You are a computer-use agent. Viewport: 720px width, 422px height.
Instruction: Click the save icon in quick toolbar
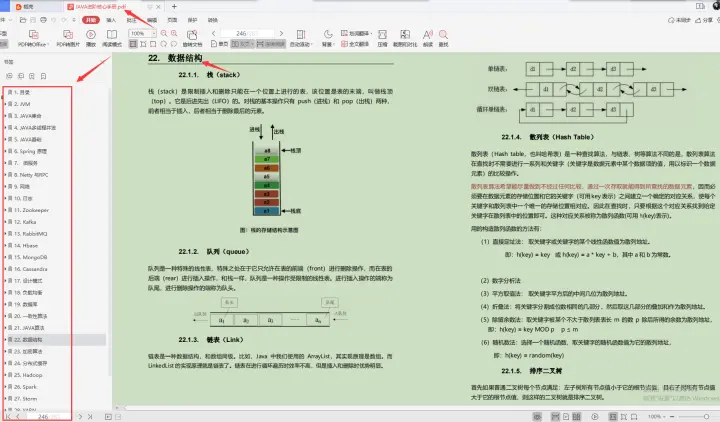tap(33, 20)
